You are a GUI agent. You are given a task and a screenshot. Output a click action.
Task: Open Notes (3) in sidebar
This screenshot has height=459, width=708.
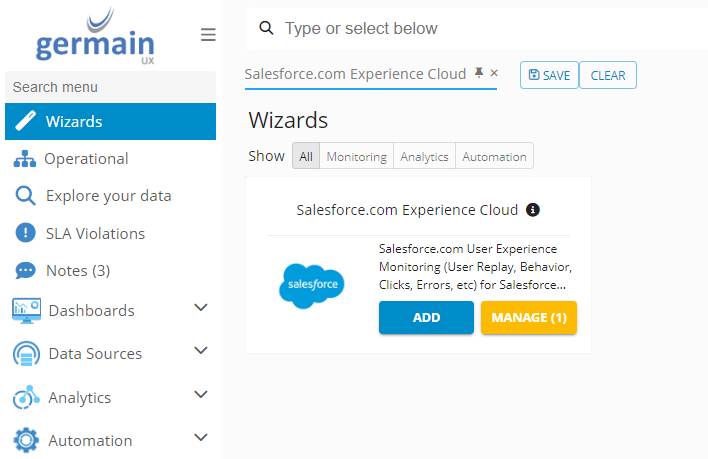point(77,270)
